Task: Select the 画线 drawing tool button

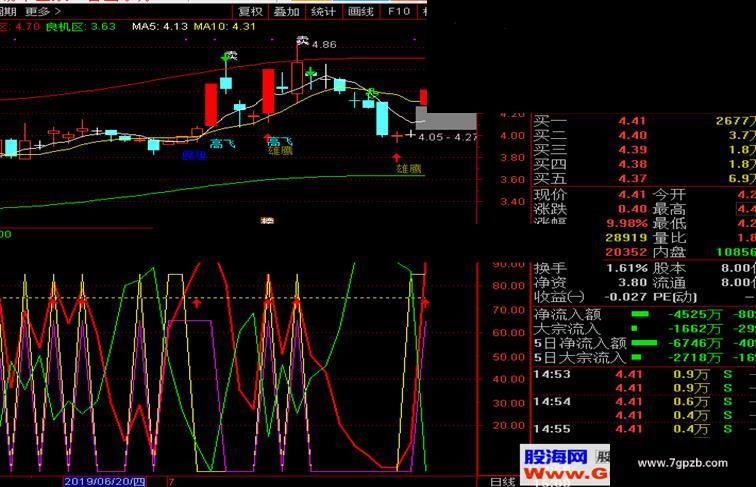Action: 361,11
